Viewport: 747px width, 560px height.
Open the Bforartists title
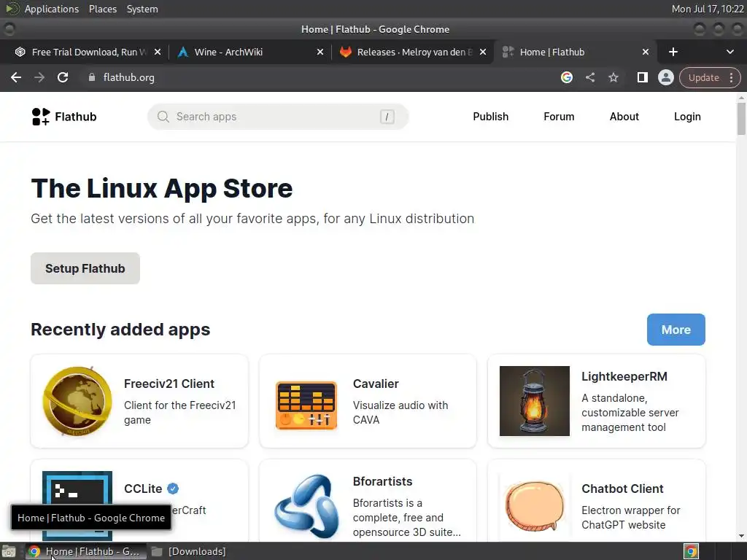[382, 481]
